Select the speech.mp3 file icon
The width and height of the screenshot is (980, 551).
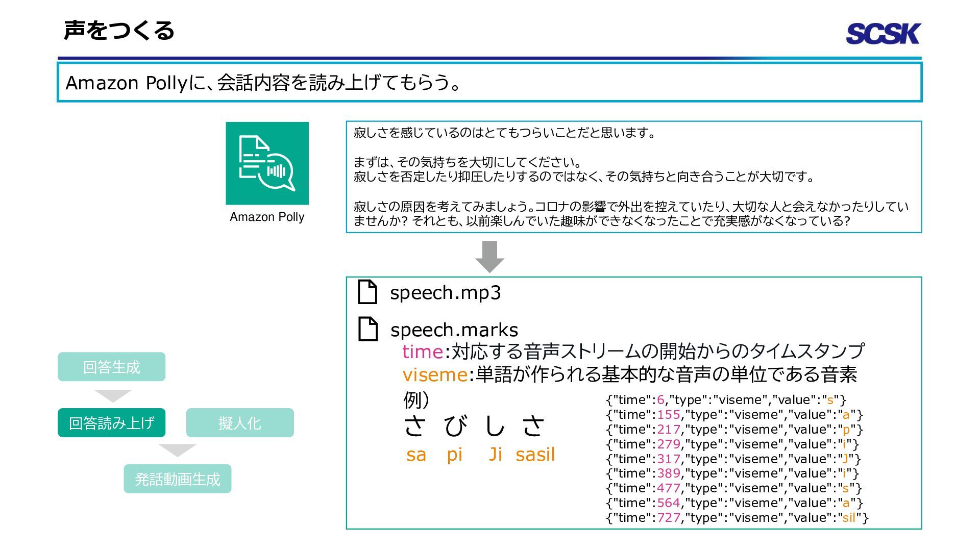[x=367, y=292]
